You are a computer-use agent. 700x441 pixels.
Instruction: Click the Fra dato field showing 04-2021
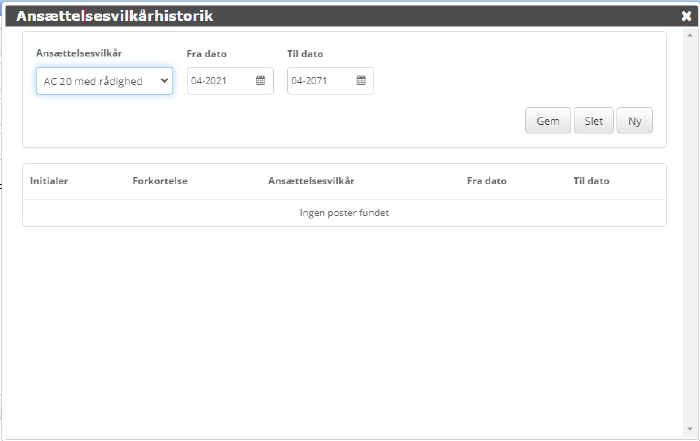(220, 81)
